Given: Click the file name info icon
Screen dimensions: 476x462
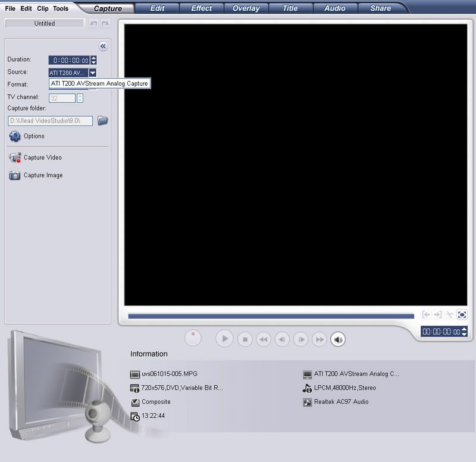Looking at the screenshot, I should coord(135,374).
